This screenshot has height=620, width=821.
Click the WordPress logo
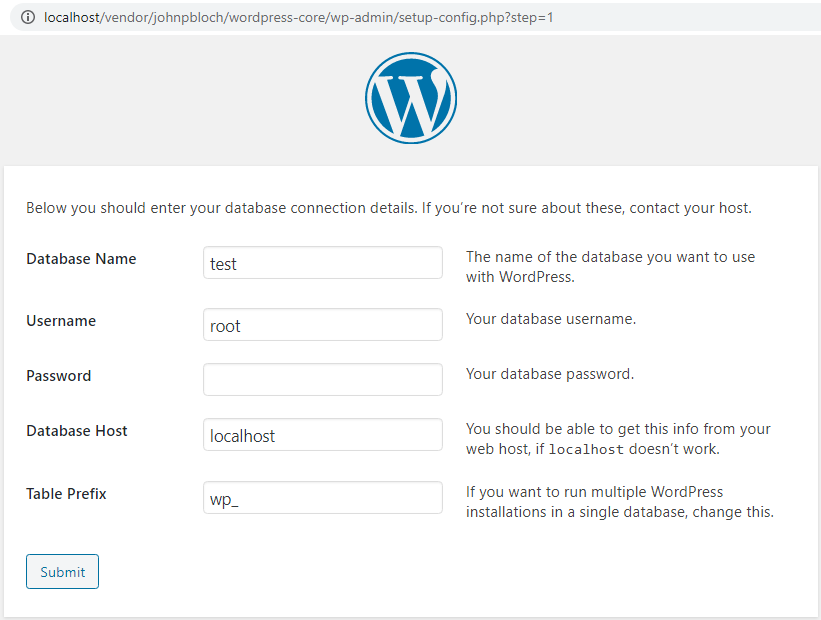pyautogui.click(x=410, y=97)
